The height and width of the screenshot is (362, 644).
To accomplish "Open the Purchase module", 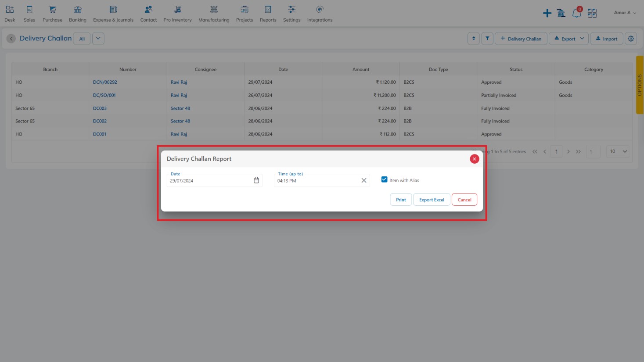I will 52,14.
